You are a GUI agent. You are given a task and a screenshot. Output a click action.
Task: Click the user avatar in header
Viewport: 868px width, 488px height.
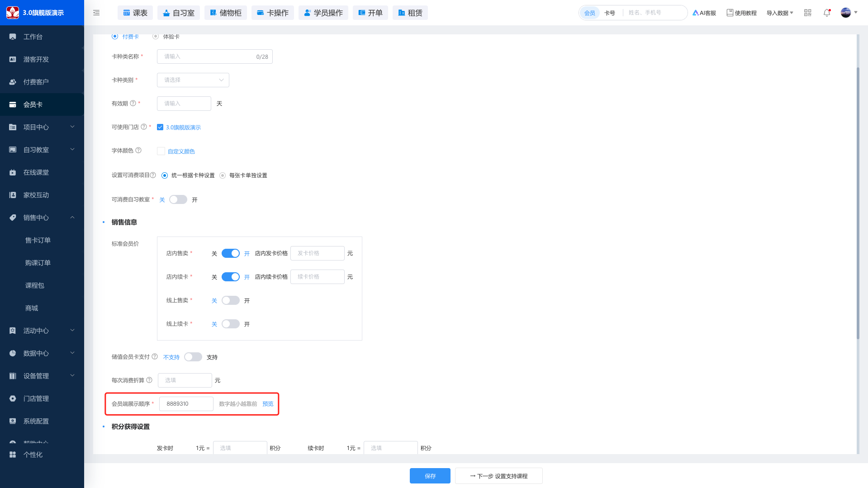point(845,13)
